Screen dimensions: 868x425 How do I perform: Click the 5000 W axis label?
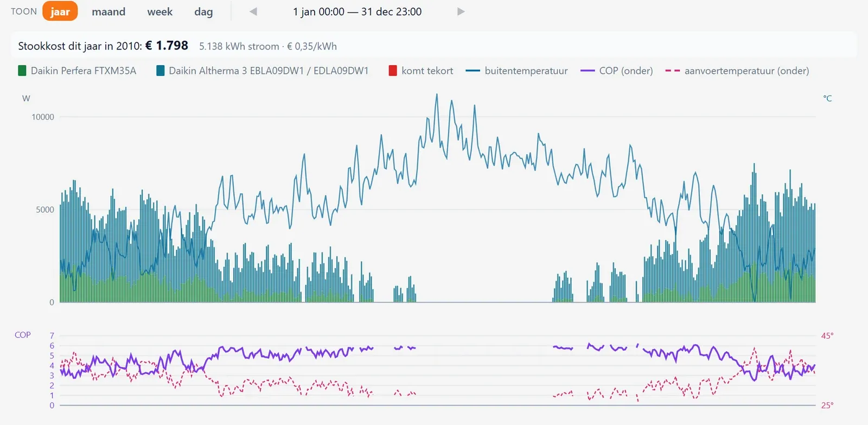pos(45,210)
